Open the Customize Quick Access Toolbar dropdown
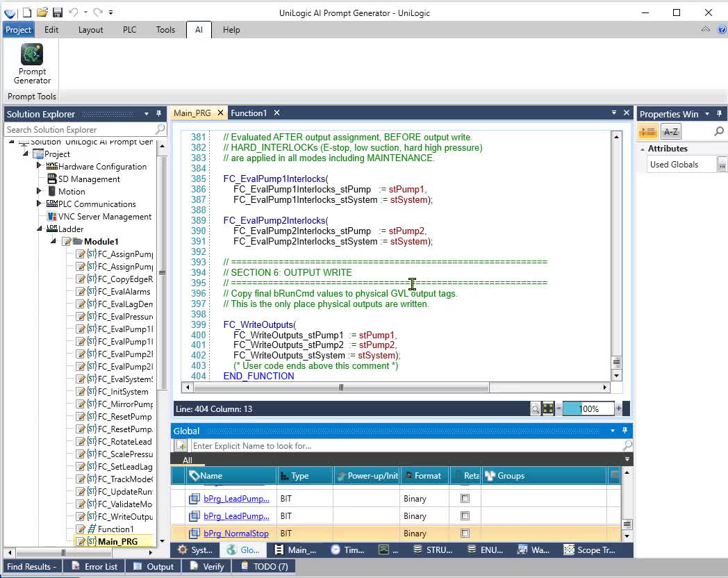The height and width of the screenshot is (578, 728). [110, 13]
